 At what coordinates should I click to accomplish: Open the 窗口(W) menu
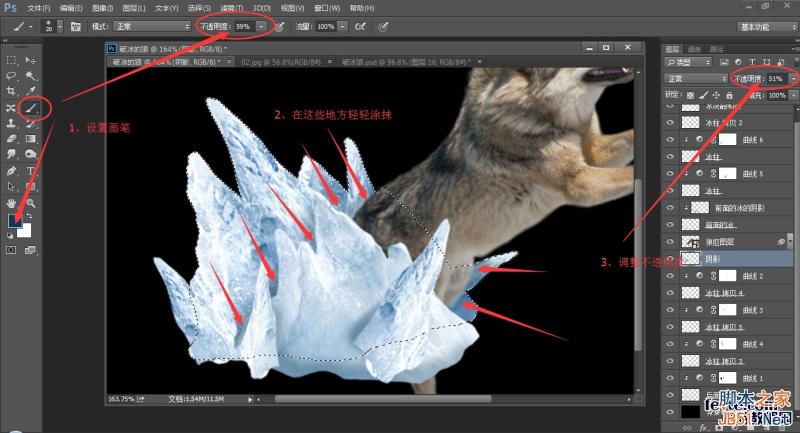point(327,8)
